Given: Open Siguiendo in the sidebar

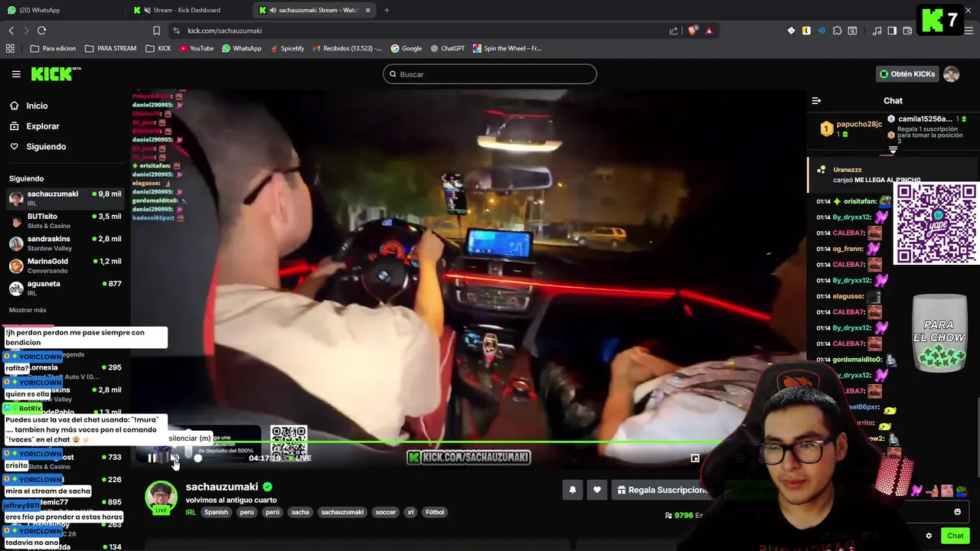Looking at the screenshot, I should click(x=46, y=146).
